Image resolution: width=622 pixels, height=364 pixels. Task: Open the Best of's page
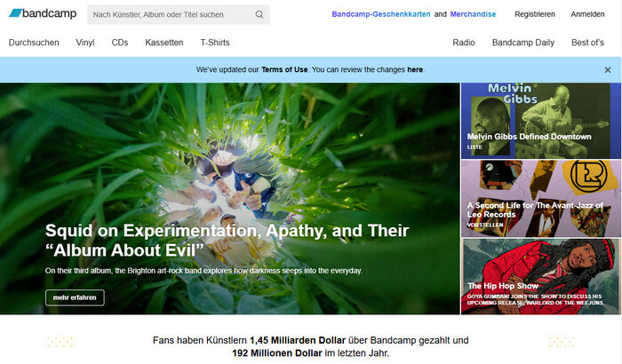[587, 43]
